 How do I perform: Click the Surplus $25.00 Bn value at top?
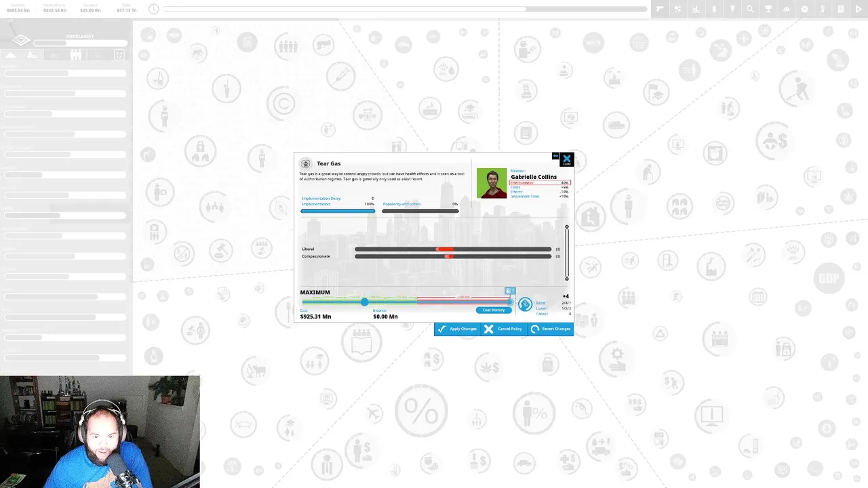coord(90,11)
